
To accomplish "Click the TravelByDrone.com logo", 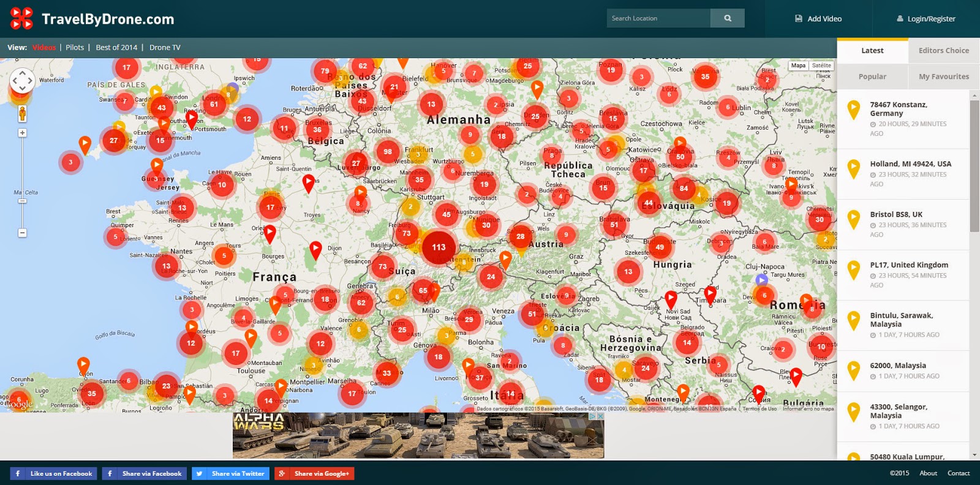I will point(92,19).
